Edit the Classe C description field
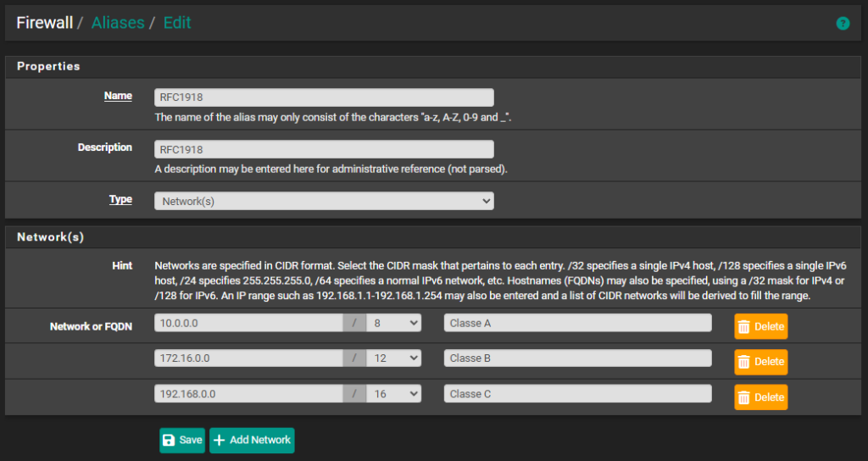This screenshot has width=868, height=461. [577, 394]
